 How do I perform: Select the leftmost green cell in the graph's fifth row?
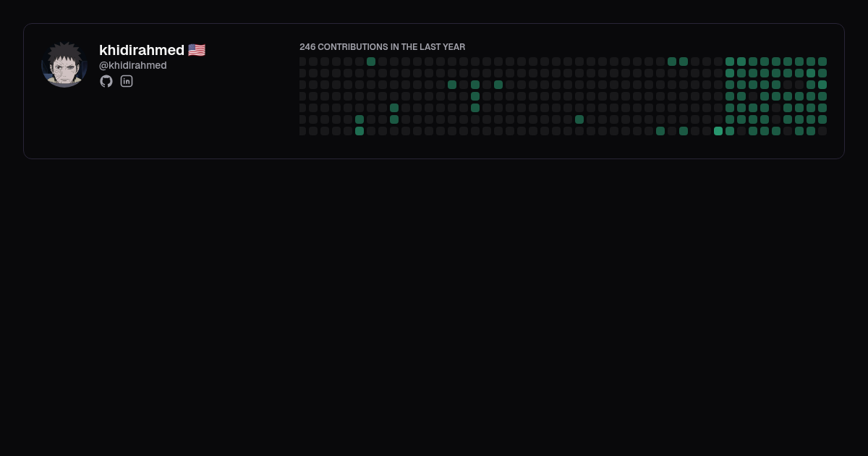click(x=394, y=108)
